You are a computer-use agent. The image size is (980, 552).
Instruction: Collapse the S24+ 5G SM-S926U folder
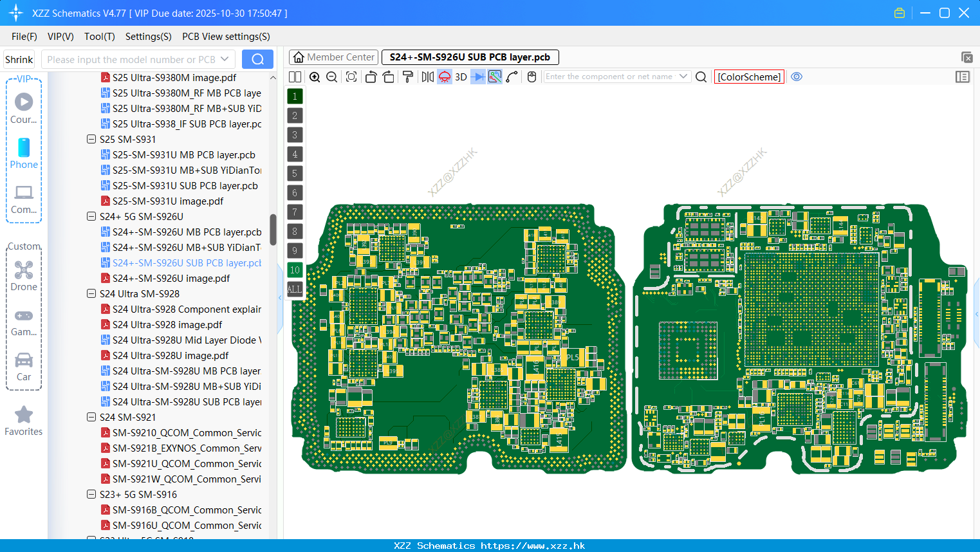91,216
